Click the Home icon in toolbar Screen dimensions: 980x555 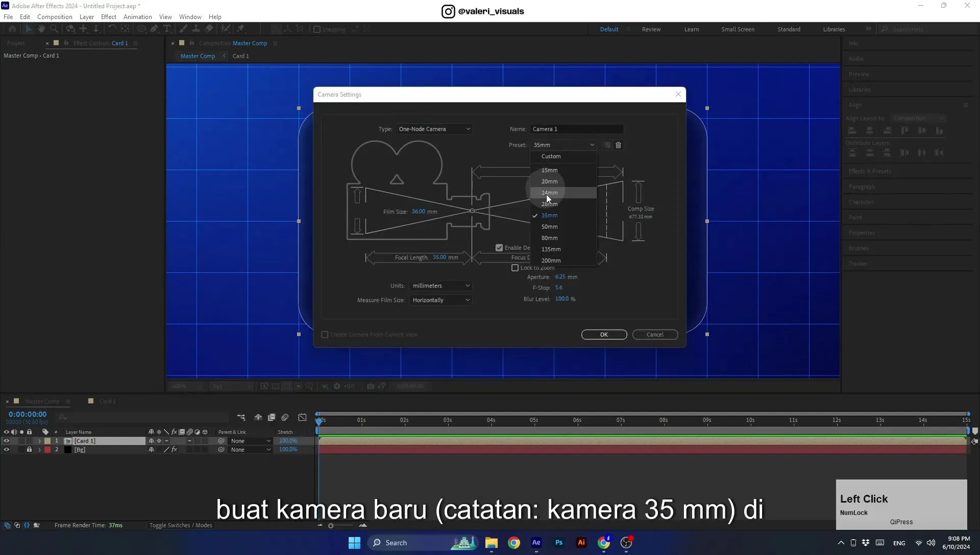click(12, 29)
